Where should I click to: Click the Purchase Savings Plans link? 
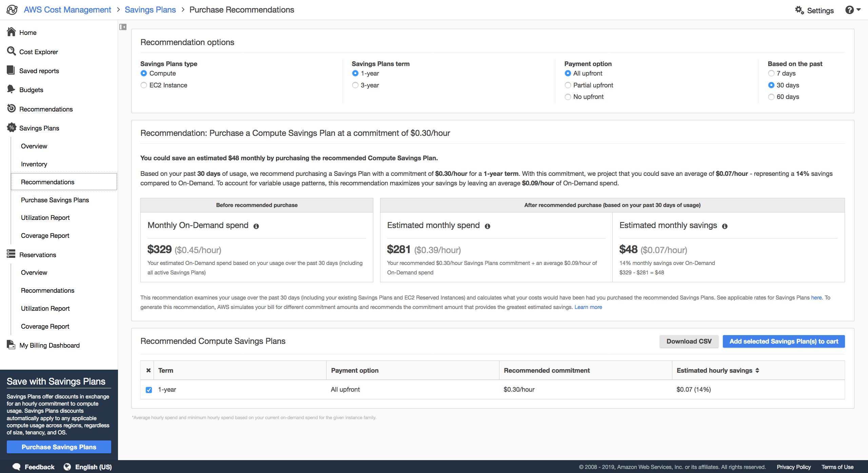coord(55,200)
